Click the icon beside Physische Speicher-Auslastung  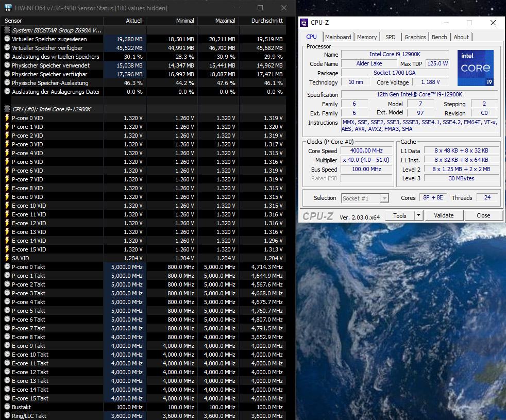point(7,82)
